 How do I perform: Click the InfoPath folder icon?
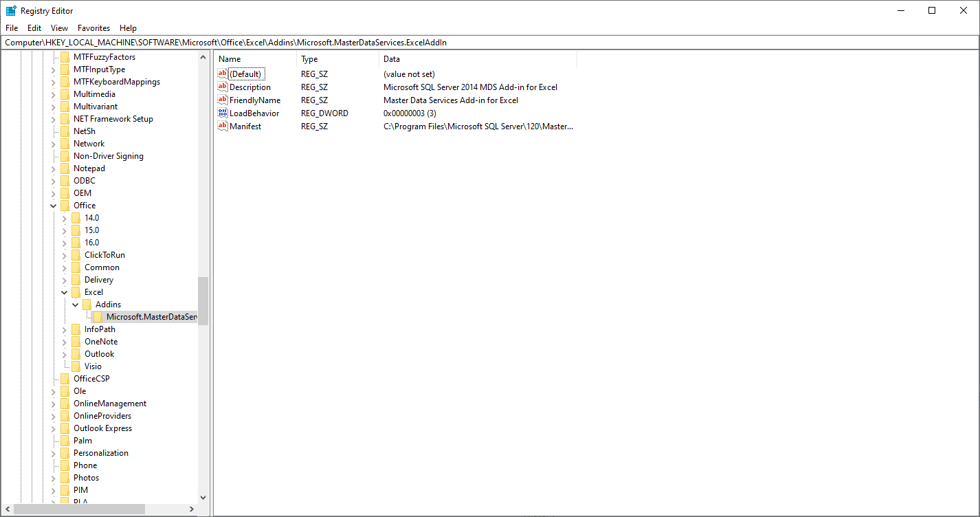coord(76,329)
